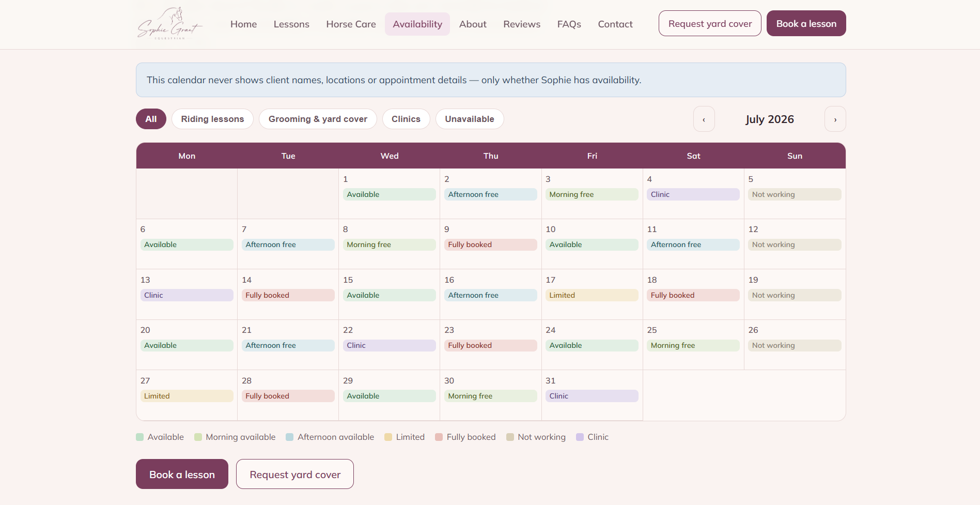This screenshot has height=505, width=980.
Task: Click Clinic on July 4
Action: 693,194
